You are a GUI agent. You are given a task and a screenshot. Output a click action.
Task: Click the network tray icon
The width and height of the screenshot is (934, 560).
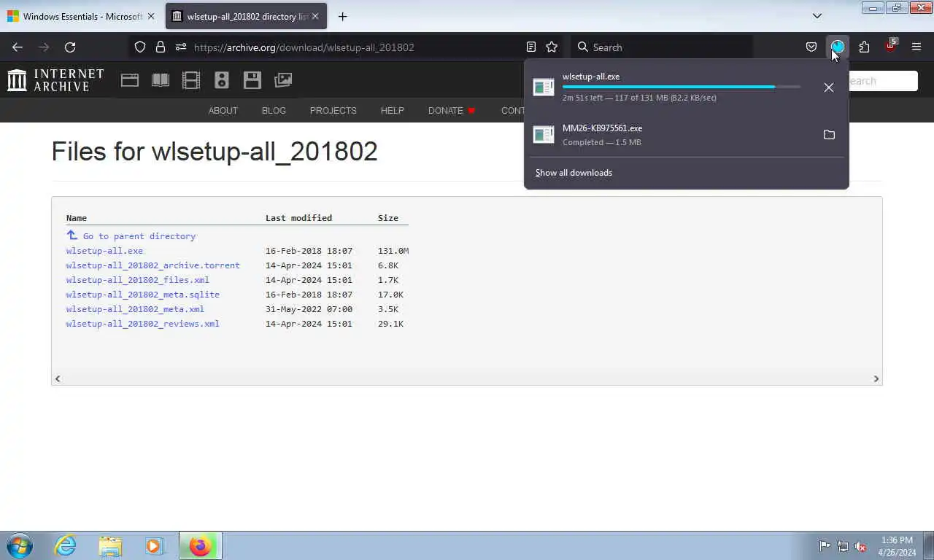coord(843,546)
